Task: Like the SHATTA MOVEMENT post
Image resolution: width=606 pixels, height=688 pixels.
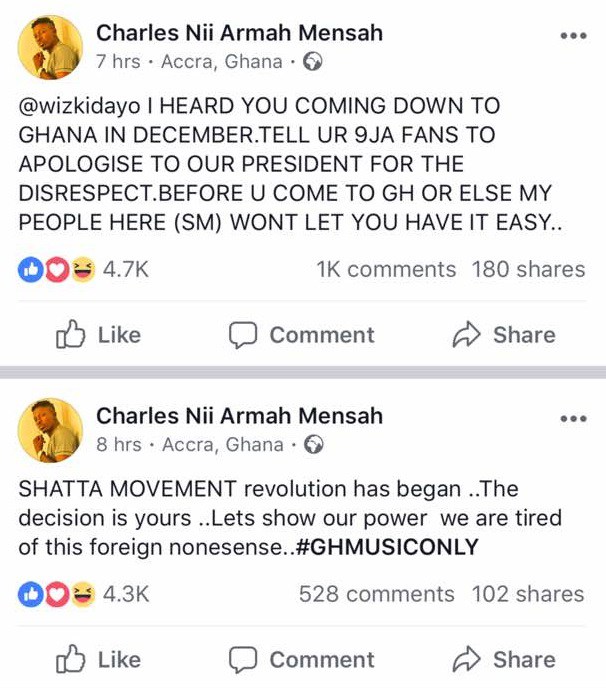Action: (x=98, y=659)
